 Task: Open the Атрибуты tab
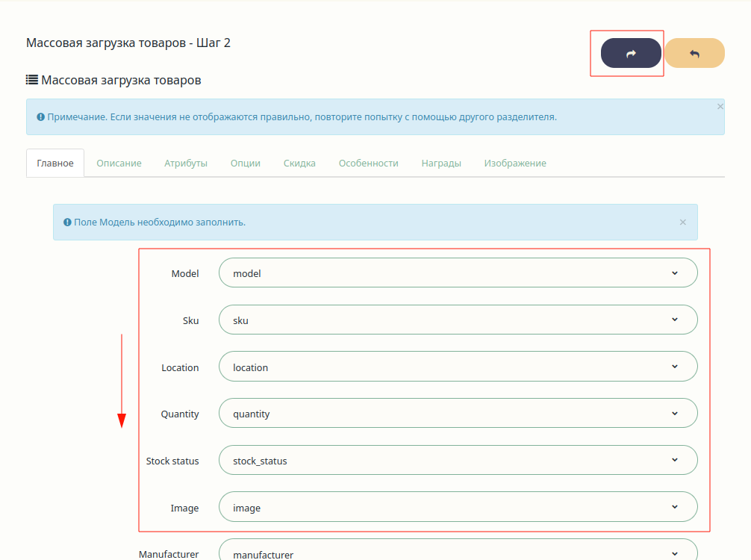[x=186, y=163]
